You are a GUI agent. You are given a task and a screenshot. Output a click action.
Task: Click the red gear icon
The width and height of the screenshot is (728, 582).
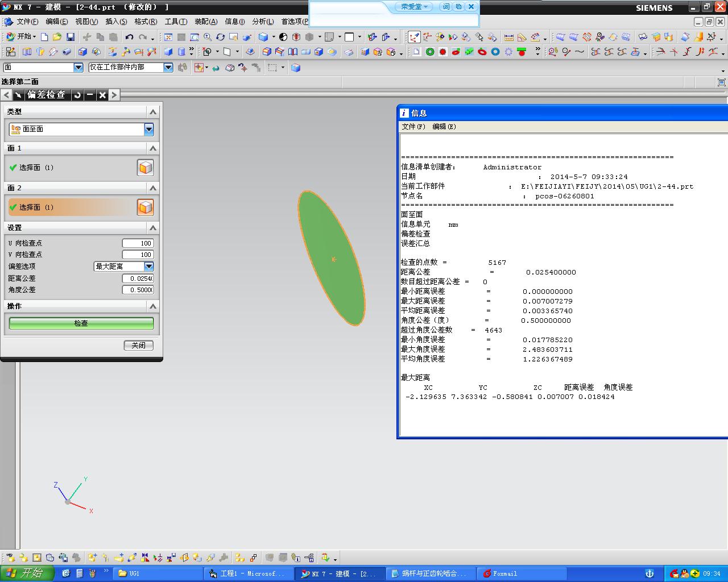(443, 52)
